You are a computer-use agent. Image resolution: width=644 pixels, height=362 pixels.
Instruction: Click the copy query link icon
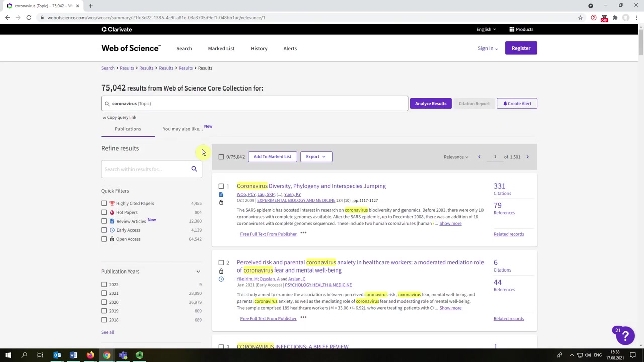104,117
